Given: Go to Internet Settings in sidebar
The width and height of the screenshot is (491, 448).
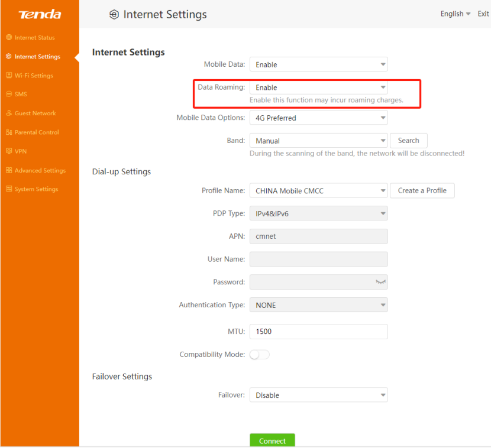Looking at the screenshot, I should coord(37,57).
